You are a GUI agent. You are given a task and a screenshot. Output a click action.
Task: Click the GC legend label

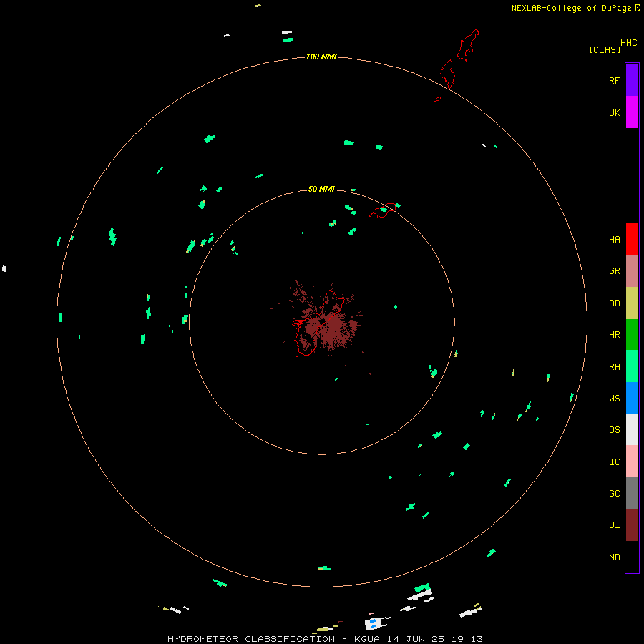[x=614, y=494]
